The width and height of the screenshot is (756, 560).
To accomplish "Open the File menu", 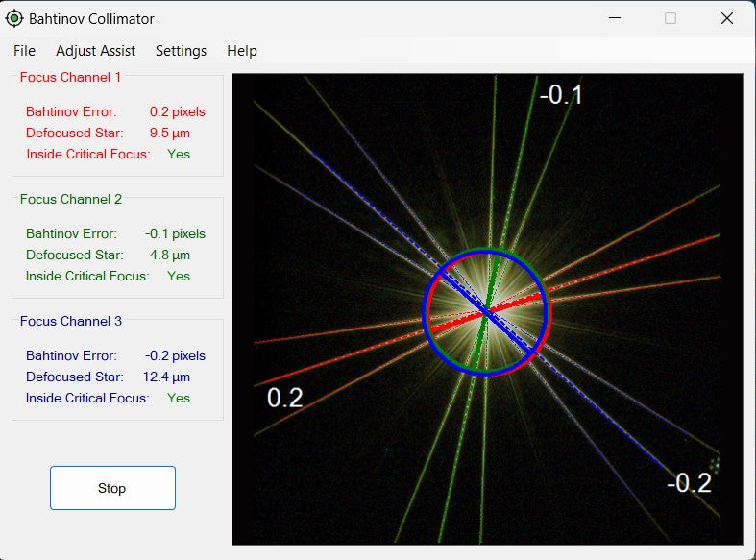I will click(24, 51).
